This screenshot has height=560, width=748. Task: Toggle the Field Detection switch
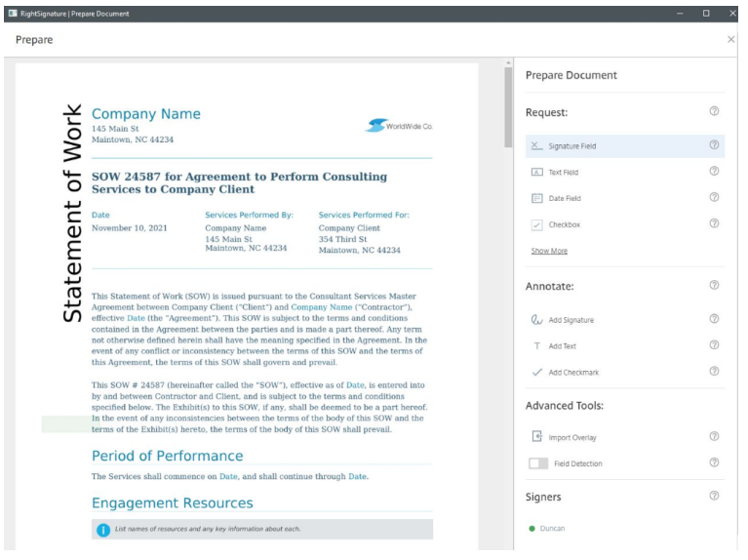(538, 463)
